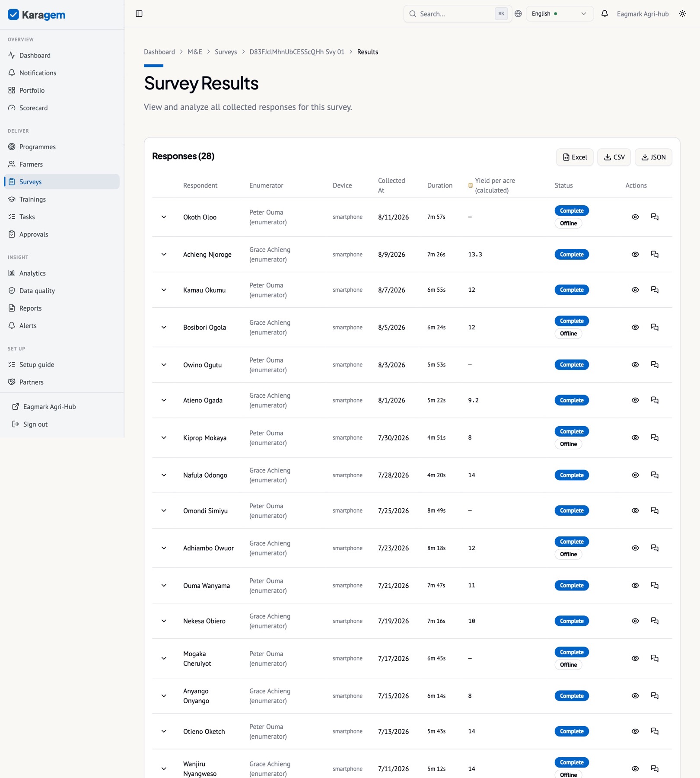
Task: Open comments for Otieno Oketch response
Action: coord(655,731)
